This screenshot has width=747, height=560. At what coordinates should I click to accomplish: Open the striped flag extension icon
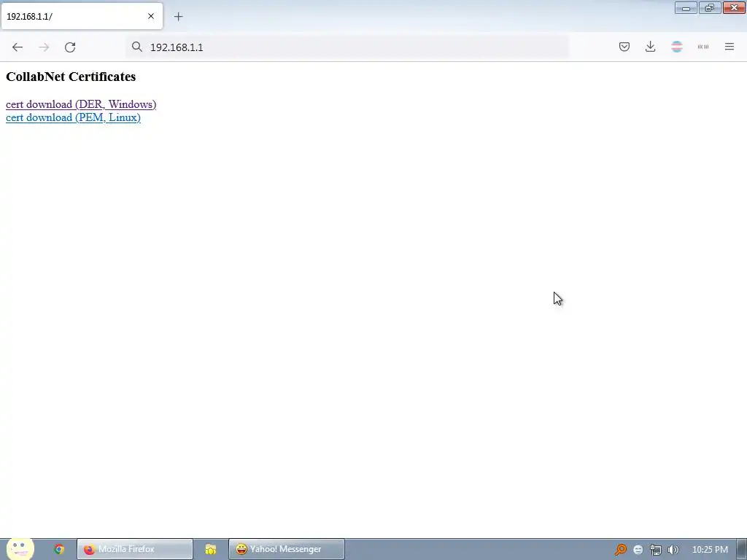pos(676,47)
